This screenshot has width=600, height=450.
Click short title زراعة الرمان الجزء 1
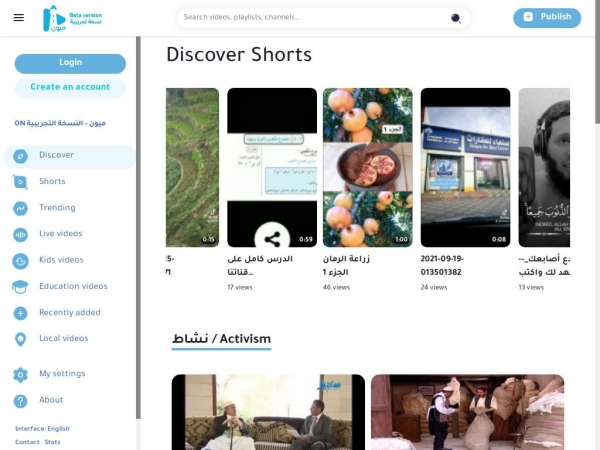tap(346, 266)
